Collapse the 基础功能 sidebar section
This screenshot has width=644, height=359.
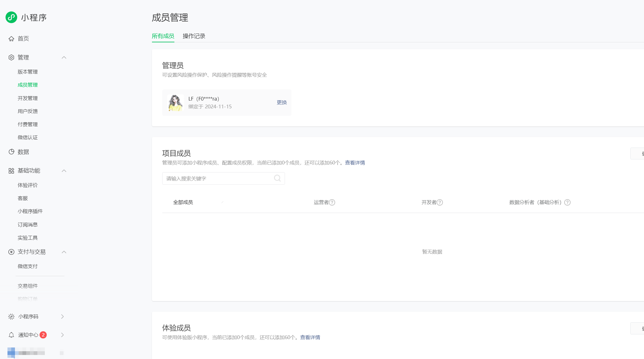pyautogui.click(x=64, y=171)
